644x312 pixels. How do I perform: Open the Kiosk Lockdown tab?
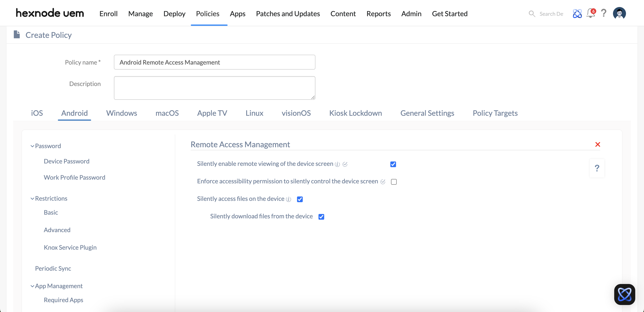pyautogui.click(x=355, y=113)
